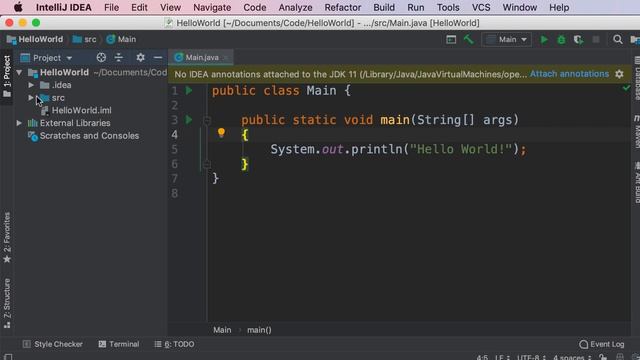Toggle the 1: Project side tool window
The height and width of the screenshot is (360, 640).
[7, 77]
